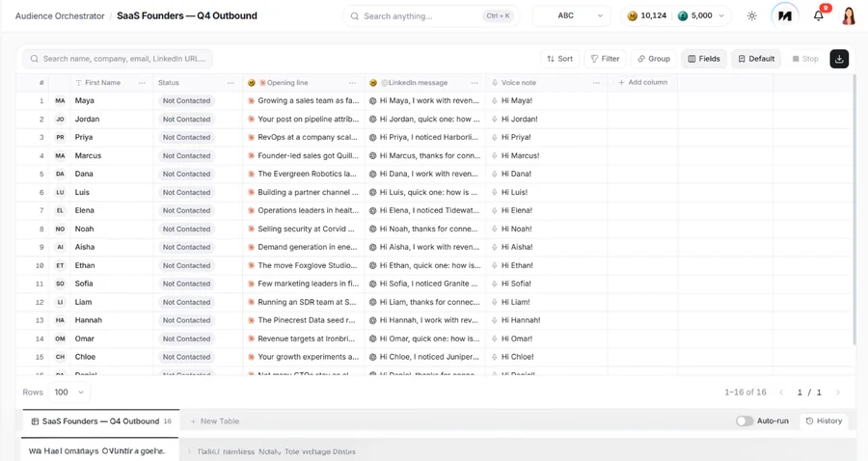Click the Add column button
Viewport: 868px width, 461px height.
[642, 83]
